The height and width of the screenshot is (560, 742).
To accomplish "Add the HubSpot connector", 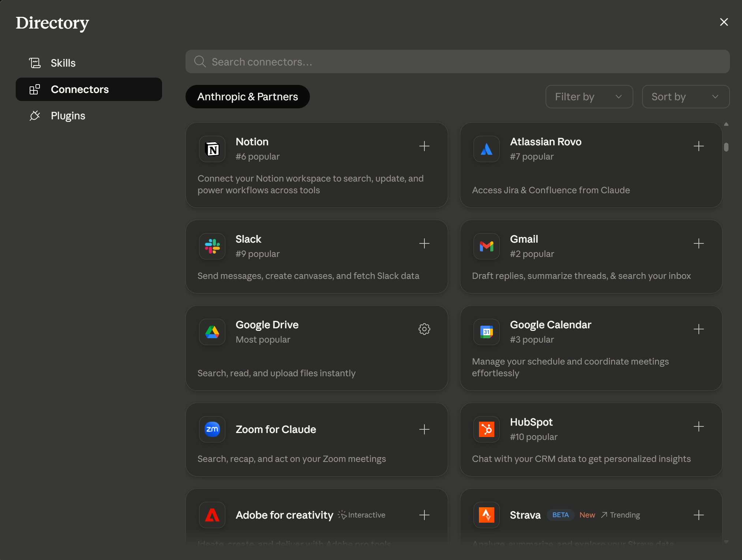I will [x=698, y=426].
